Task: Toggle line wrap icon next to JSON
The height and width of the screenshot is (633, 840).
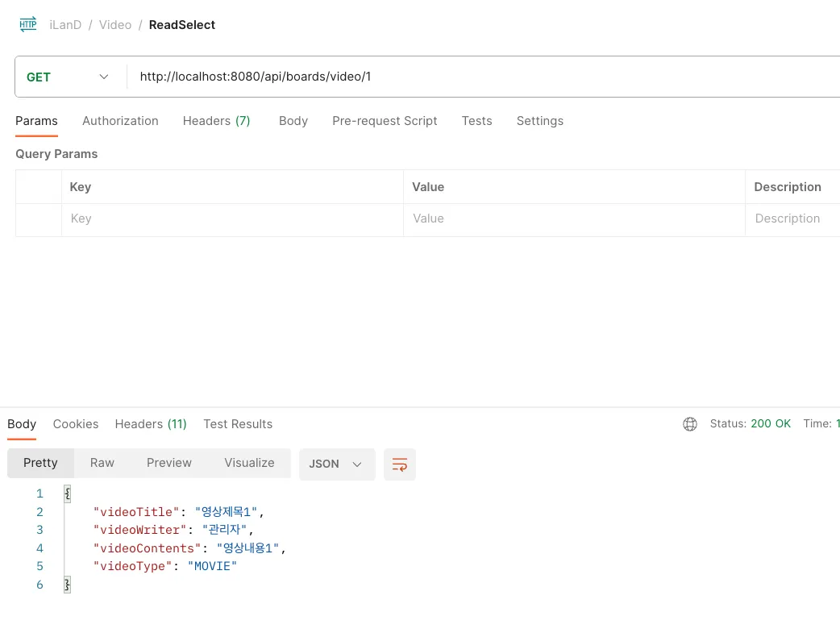Action: 399,464
